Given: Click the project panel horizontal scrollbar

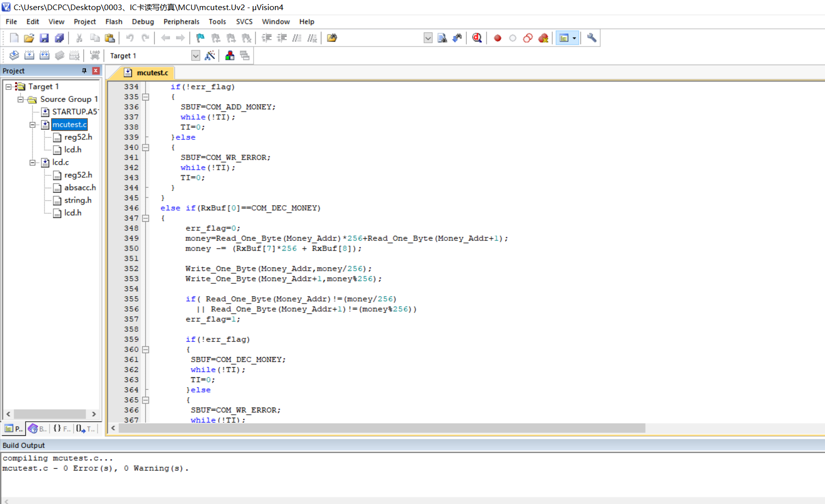Looking at the screenshot, I should pos(50,414).
